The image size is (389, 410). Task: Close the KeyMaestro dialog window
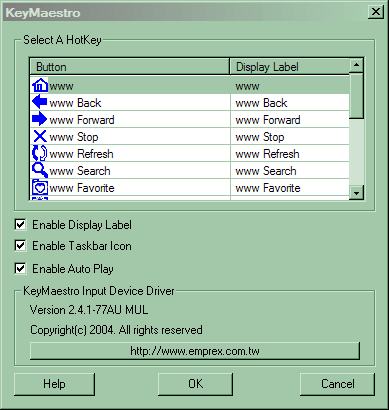click(x=376, y=12)
